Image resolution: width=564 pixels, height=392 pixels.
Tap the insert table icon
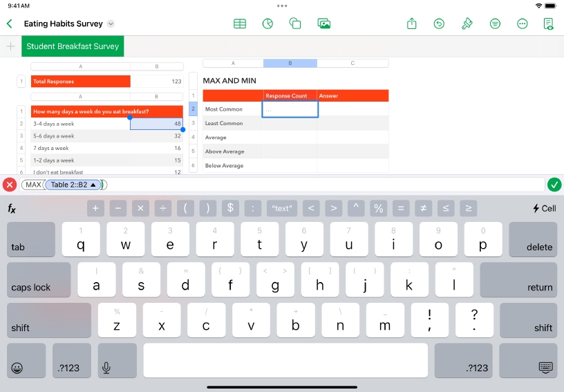[240, 24]
